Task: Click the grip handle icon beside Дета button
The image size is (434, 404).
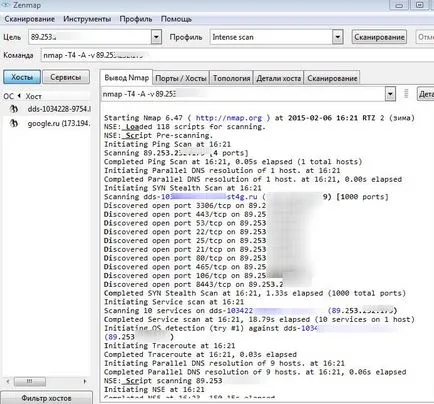Action: (x=406, y=94)
